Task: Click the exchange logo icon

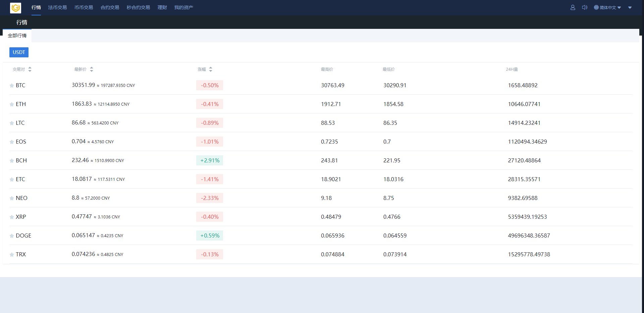Action: [x=16, y=8]
